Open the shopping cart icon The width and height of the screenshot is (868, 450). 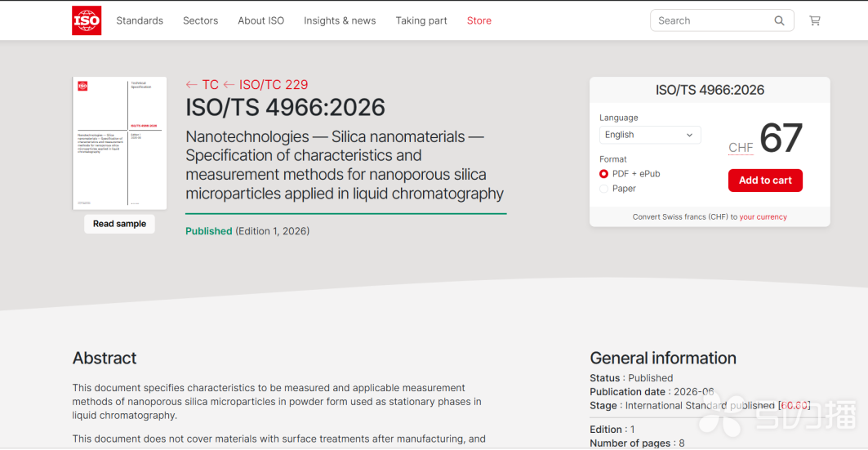coord(814,20)
